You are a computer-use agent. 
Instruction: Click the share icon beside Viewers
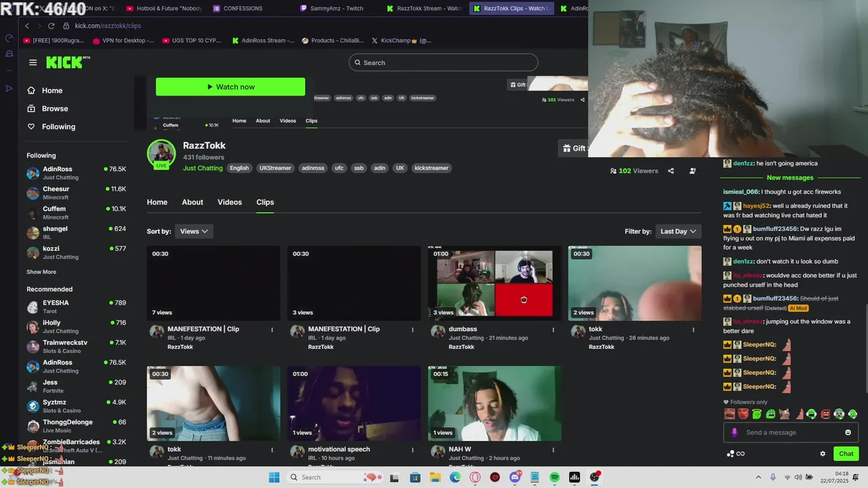pos(671,171)
